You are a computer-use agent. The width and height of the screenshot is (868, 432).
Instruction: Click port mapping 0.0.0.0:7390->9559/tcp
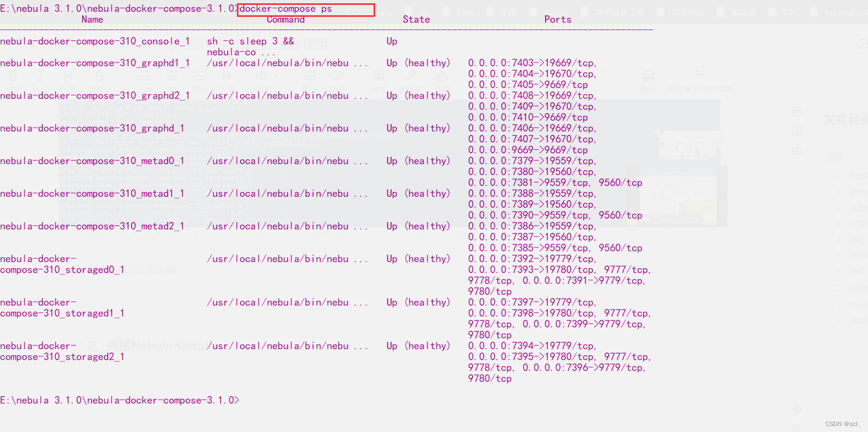(x=529, y=215)
